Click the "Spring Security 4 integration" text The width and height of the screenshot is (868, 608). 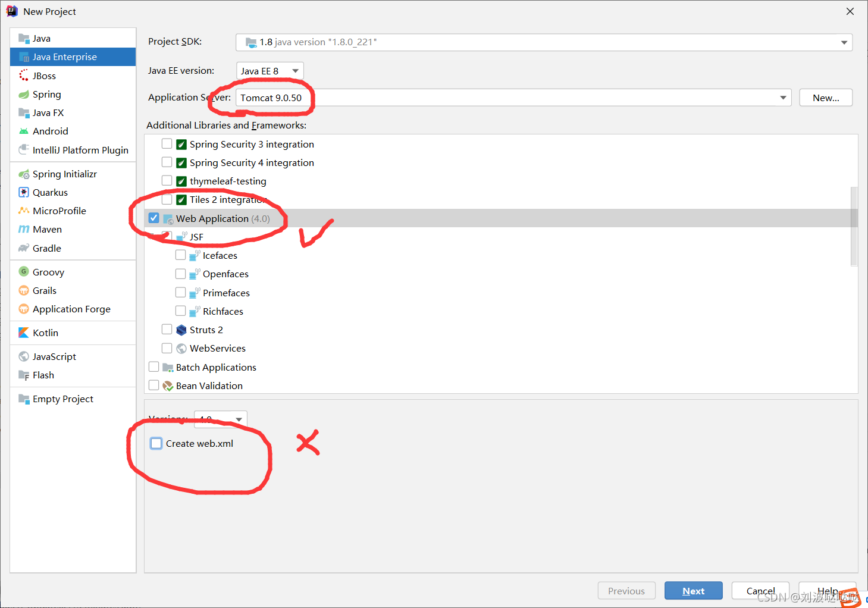point(252,163)
